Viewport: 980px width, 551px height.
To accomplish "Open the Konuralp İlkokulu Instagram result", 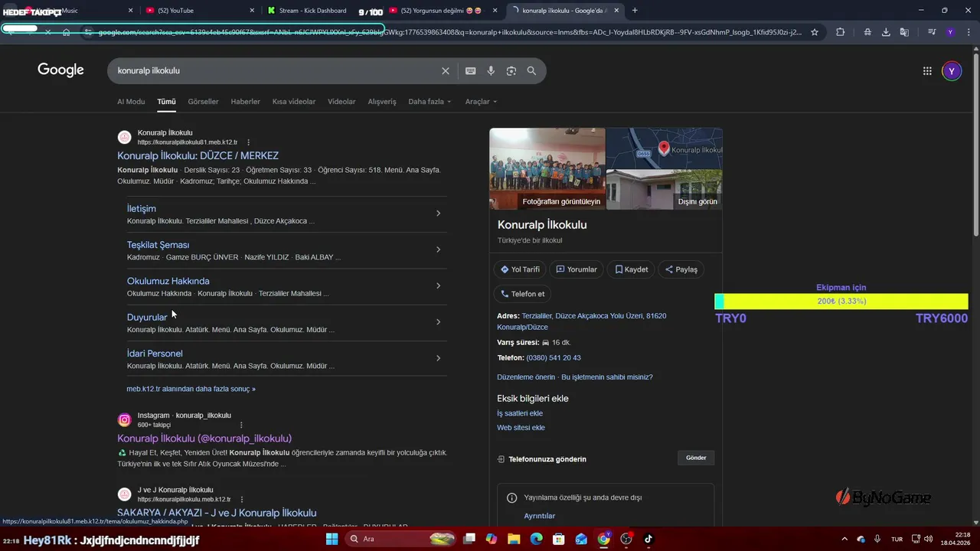I will coord(204,439).
